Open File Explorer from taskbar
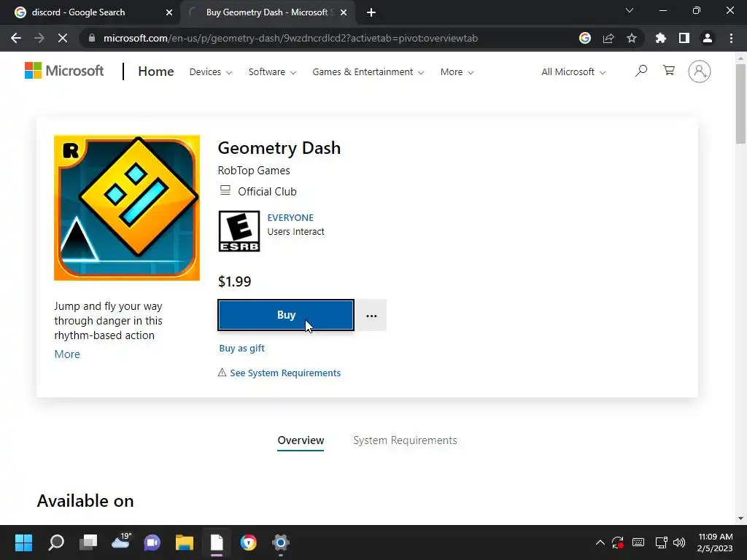 [185, 542]
